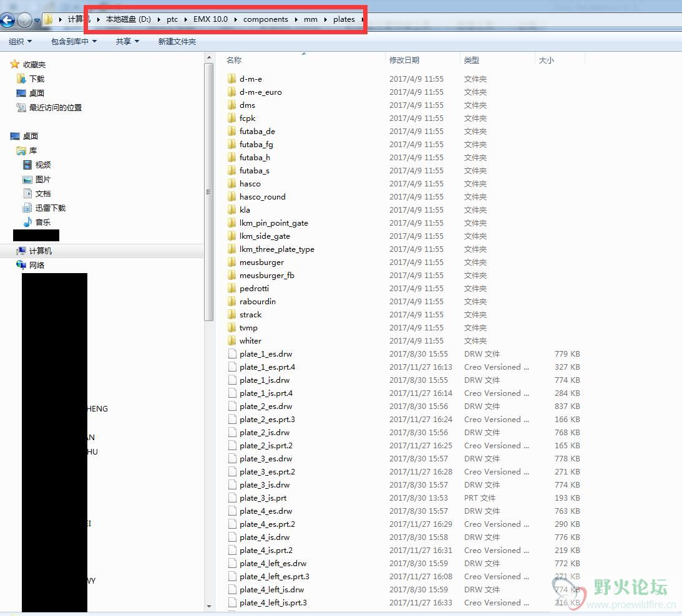Select the 库 libraries icon
Viewport: 682px width, 616px height.
click(x=21, y=150)
